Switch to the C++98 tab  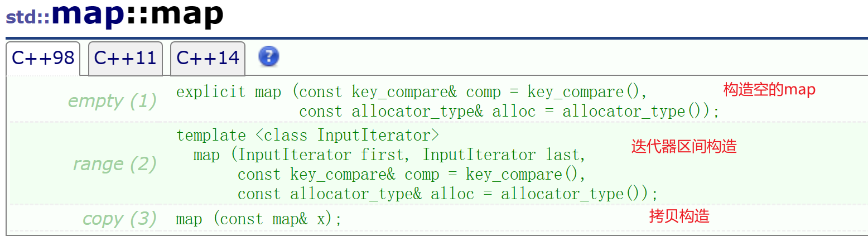click(44, 57)
